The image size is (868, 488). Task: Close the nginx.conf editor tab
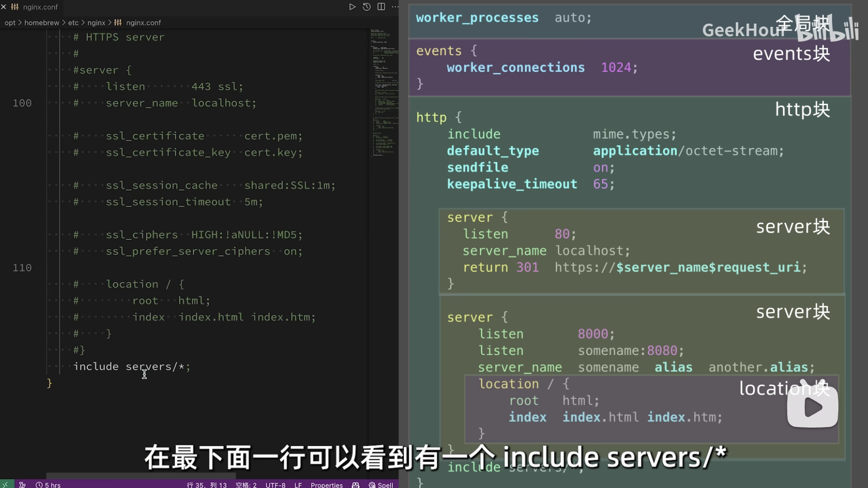(x=4, y=7)
